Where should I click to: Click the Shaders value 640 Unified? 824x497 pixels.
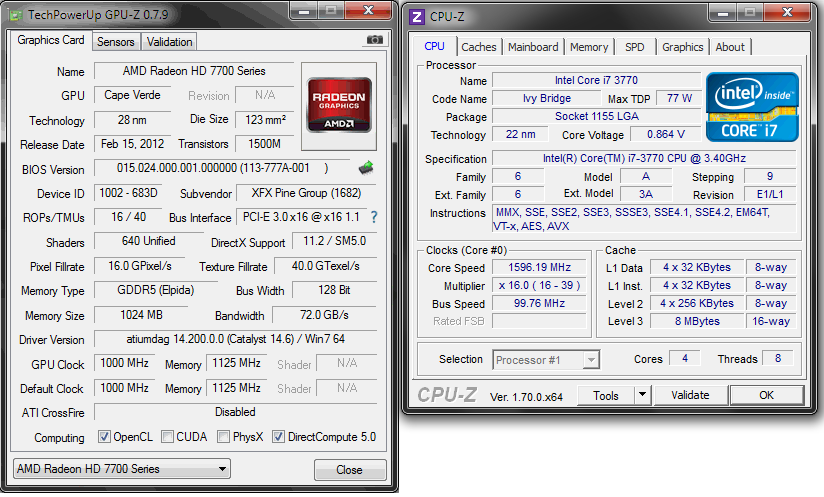[149, 241]
